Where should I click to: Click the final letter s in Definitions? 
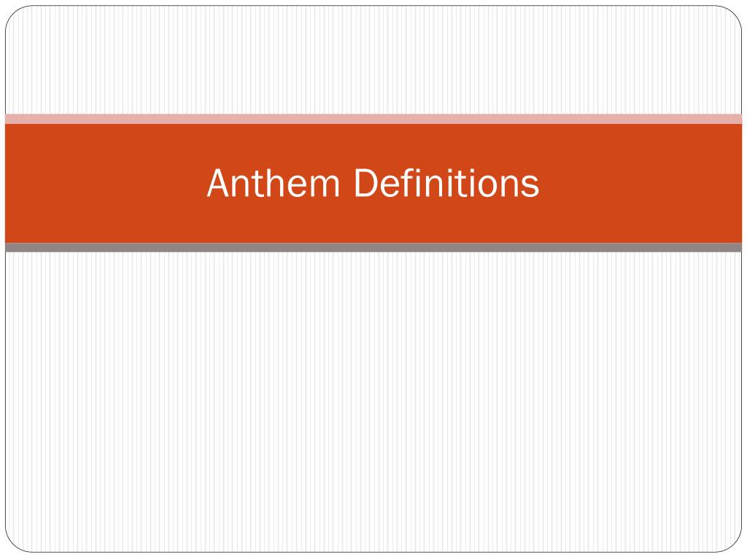pyautogui.click(x=531, y=186)
